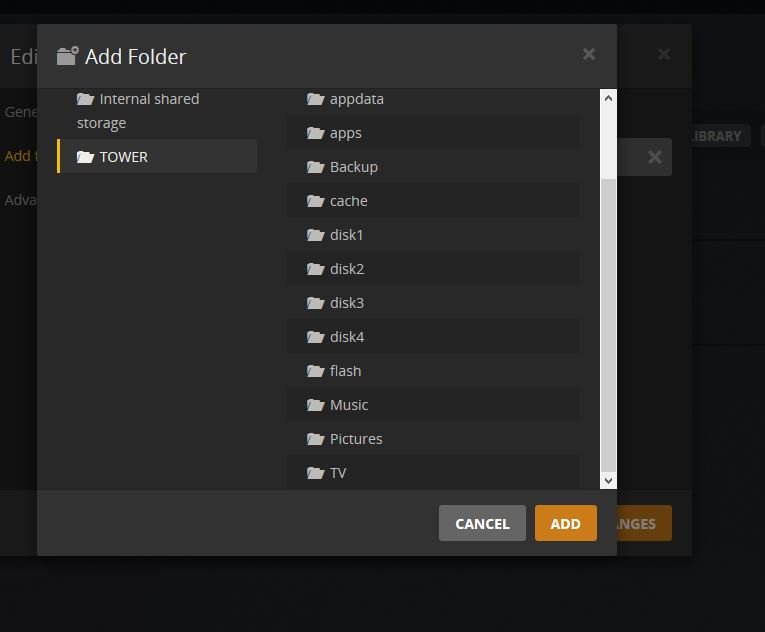Click the ADD button
The image size is (765, 632).
[x=565, y=523]
